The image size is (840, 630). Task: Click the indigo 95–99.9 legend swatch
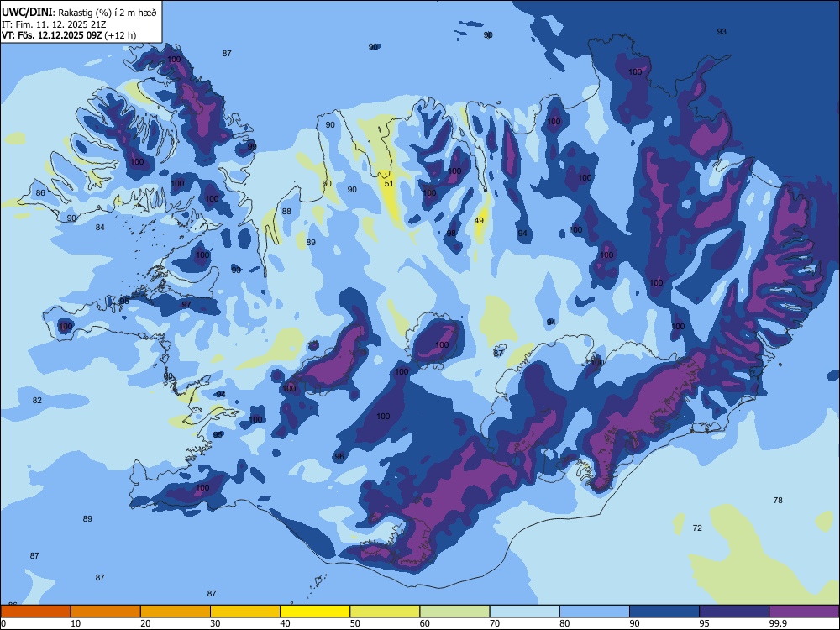tap(734, 612)
